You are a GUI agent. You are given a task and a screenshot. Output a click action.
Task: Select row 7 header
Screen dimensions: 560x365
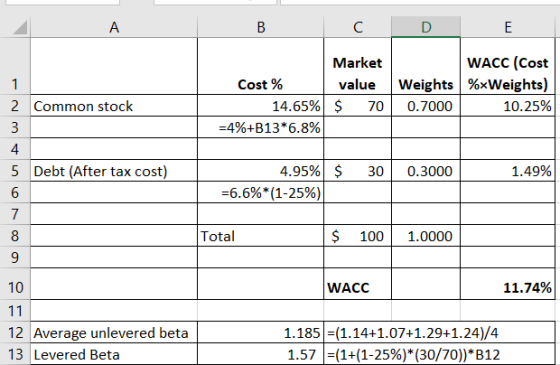pyautogui.click(x=15, y=214)
